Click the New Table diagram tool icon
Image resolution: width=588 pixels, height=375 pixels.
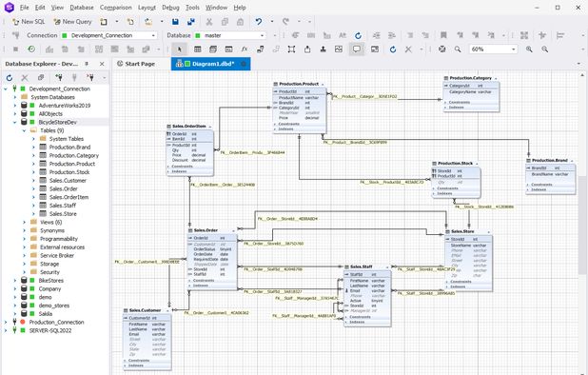198,49
